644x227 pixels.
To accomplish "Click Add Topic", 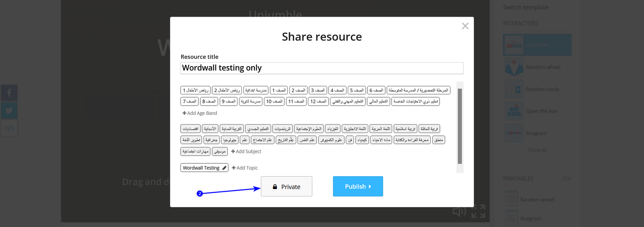I will (245, 168).
